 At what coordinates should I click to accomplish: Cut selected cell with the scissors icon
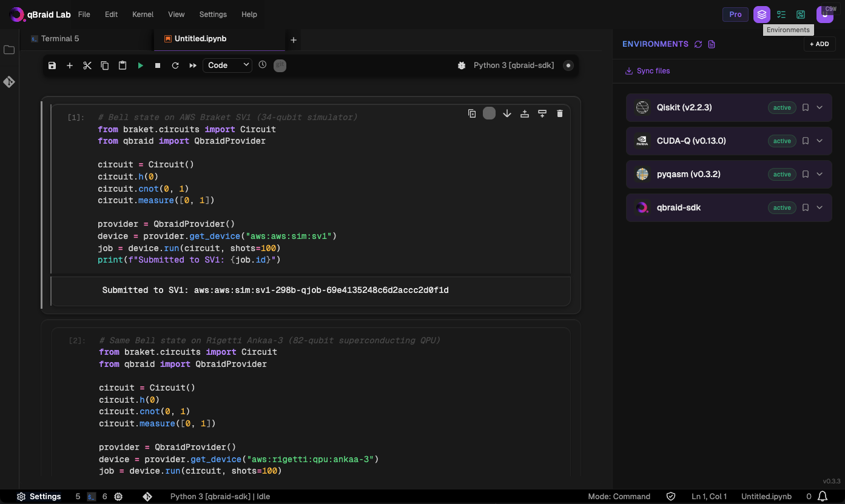tap(87, 66)
